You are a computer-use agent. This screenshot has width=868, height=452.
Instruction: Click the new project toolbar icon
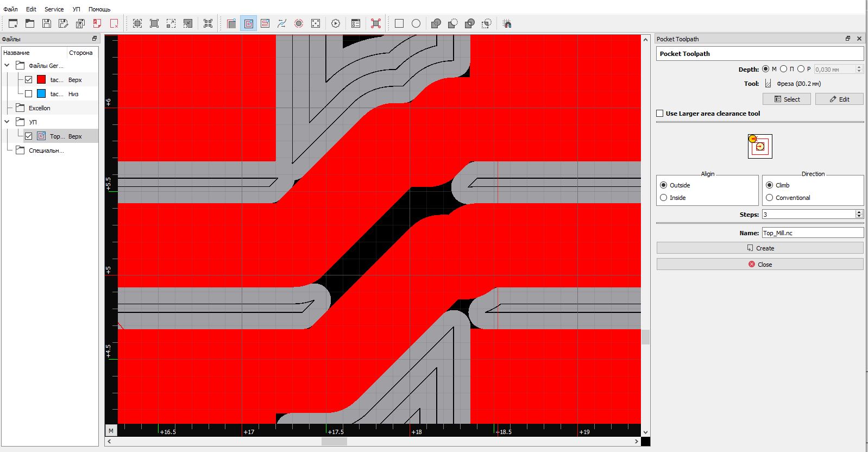(x=13, y=23)
